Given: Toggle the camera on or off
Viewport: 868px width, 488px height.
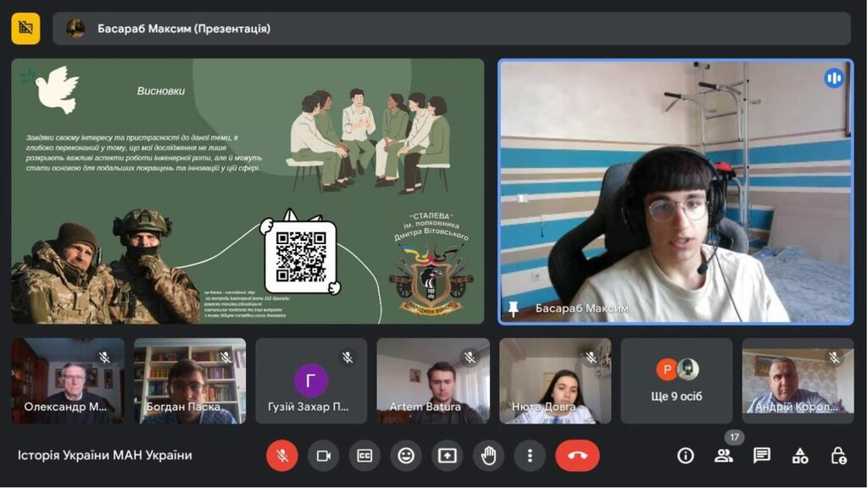Looking at the screenshot, I should tap(323, 456).
